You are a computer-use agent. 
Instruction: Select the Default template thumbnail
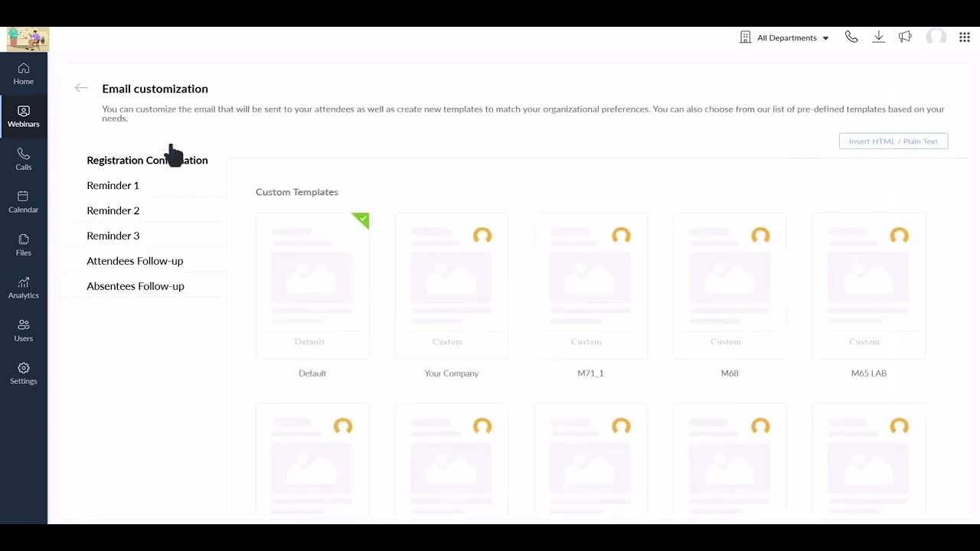point(312,285)
